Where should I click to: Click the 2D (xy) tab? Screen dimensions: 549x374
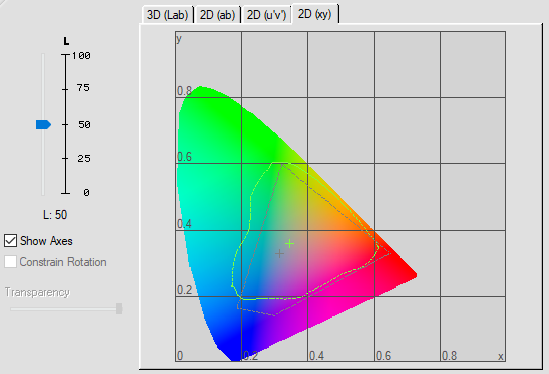314,14
